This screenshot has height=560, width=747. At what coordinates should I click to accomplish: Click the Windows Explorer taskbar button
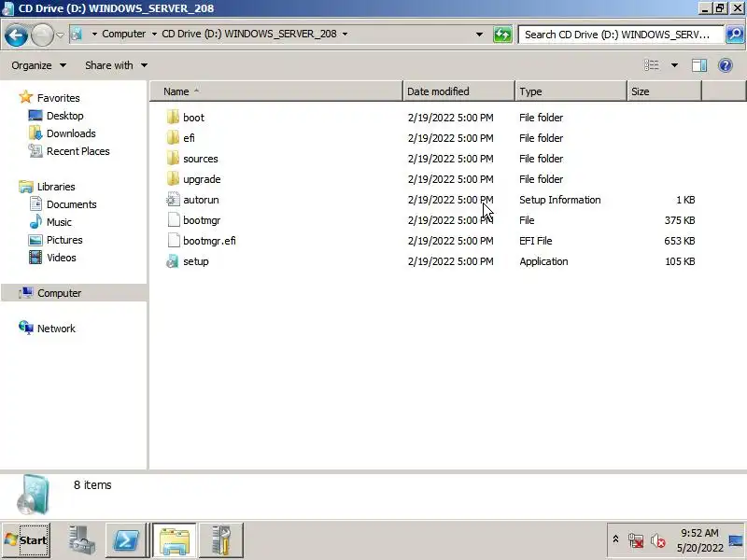tap(175, 540)
